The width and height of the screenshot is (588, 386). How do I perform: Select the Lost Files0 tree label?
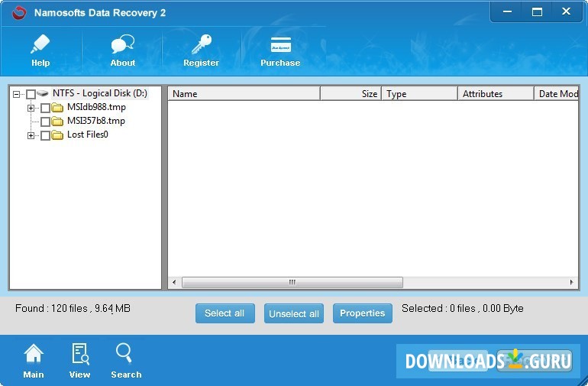click(87, 135)
